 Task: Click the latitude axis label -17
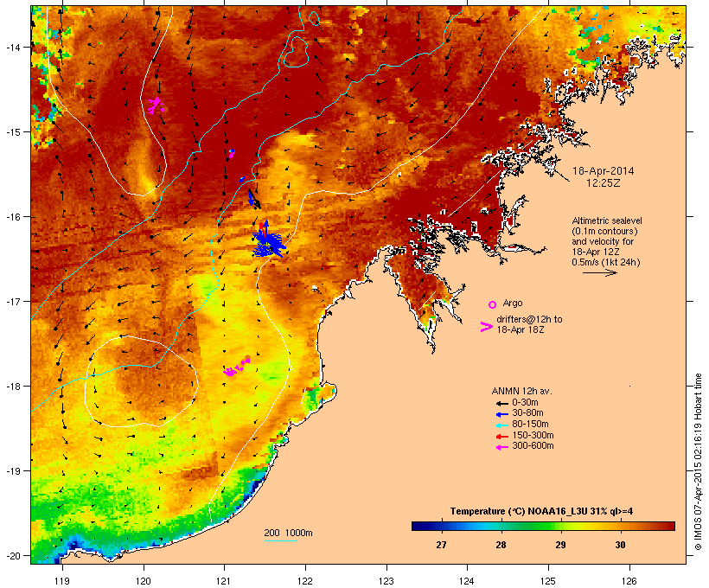(x=12, y=301)
